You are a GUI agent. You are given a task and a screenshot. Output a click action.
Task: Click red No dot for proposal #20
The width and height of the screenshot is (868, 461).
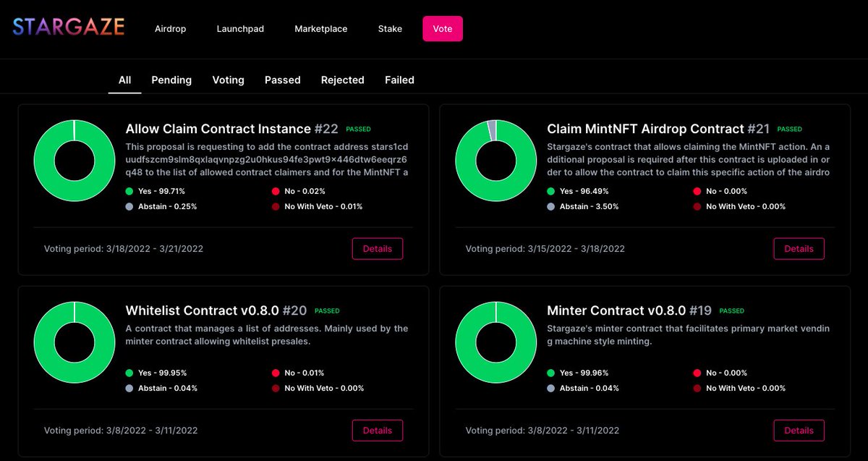[x=275, y=373]
